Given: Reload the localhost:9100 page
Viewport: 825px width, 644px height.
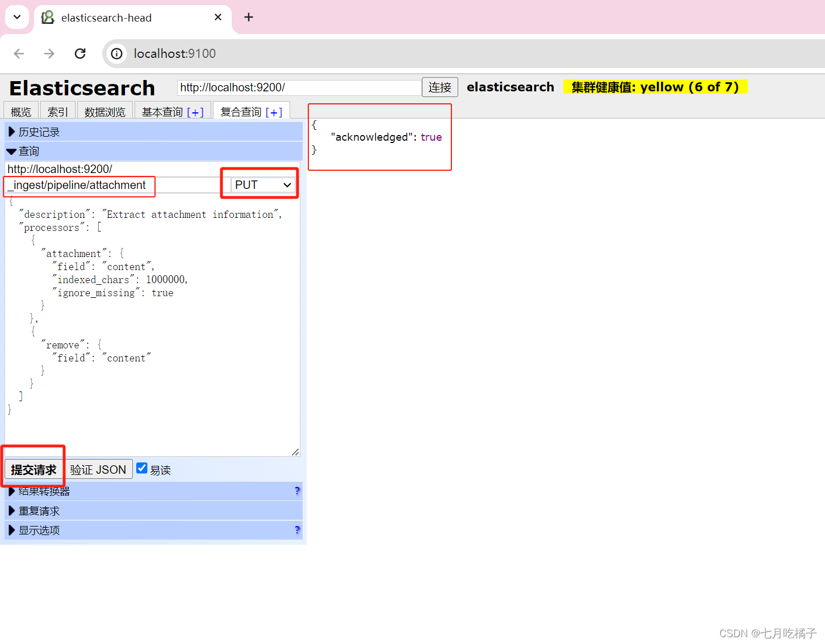Looking at the screenshot, I should click(80, 53).
